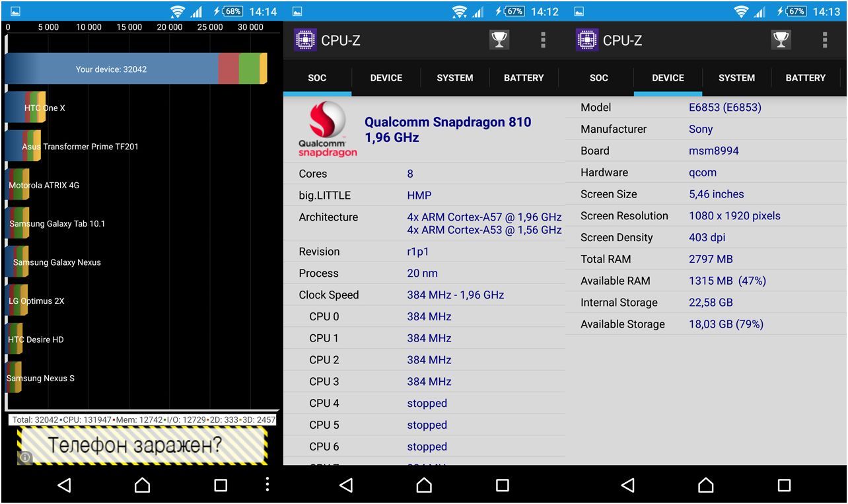Tap the 68% battery indicator in status bar

click(232, 11)
